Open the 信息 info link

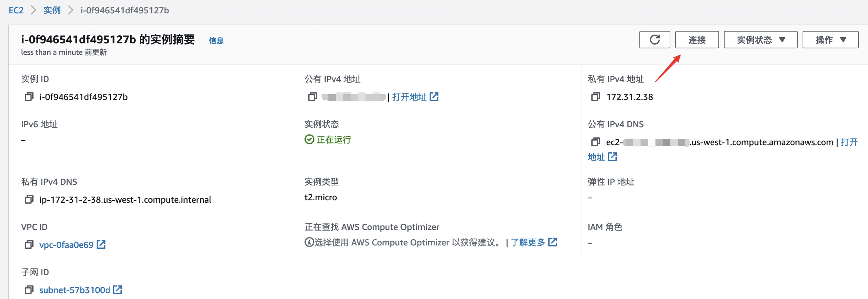point(216,41)
